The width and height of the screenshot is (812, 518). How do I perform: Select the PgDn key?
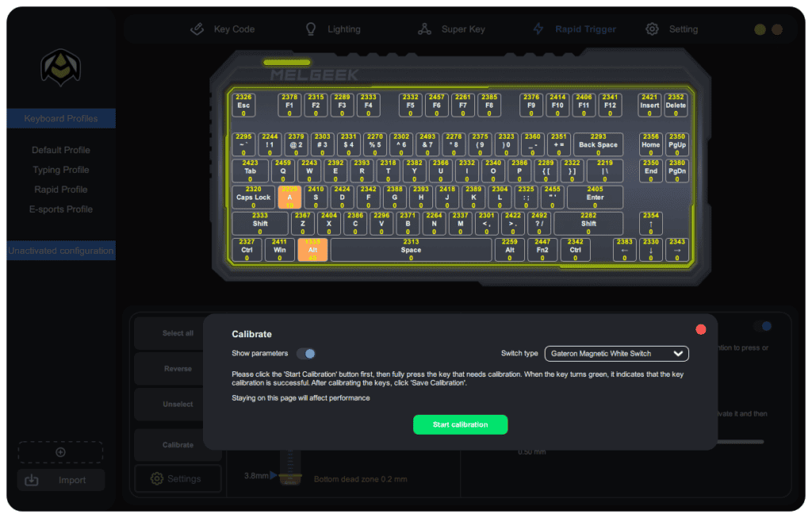677,171
